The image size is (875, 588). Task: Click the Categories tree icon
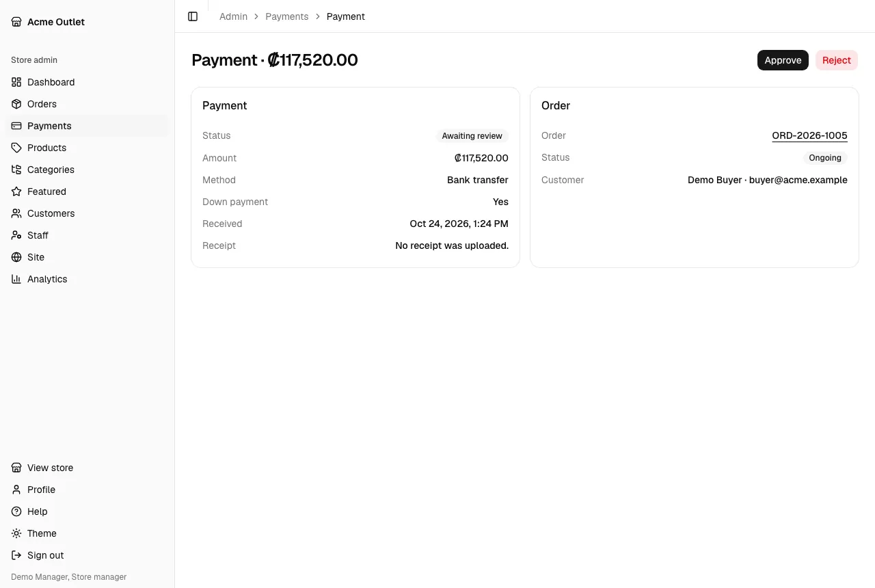point(16,170)
